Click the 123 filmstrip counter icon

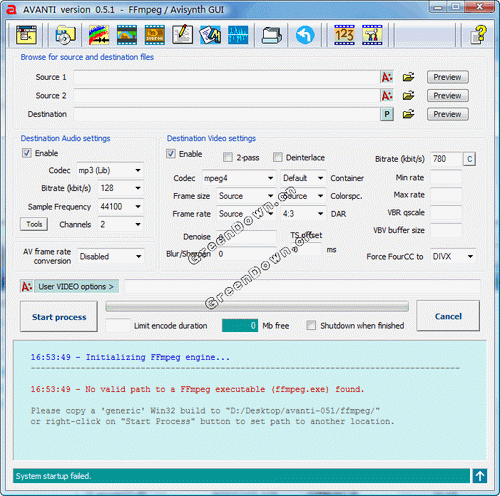pyautogui.click(x=344, y=35)
